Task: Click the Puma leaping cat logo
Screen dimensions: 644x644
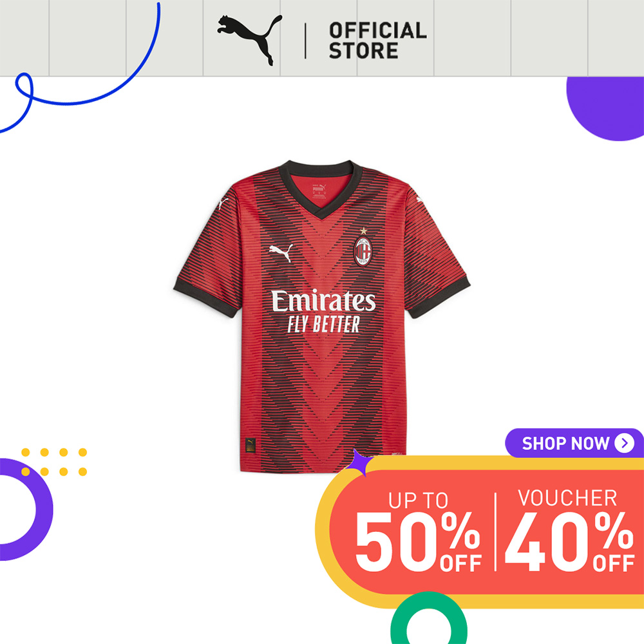Action: coord(249,40)
